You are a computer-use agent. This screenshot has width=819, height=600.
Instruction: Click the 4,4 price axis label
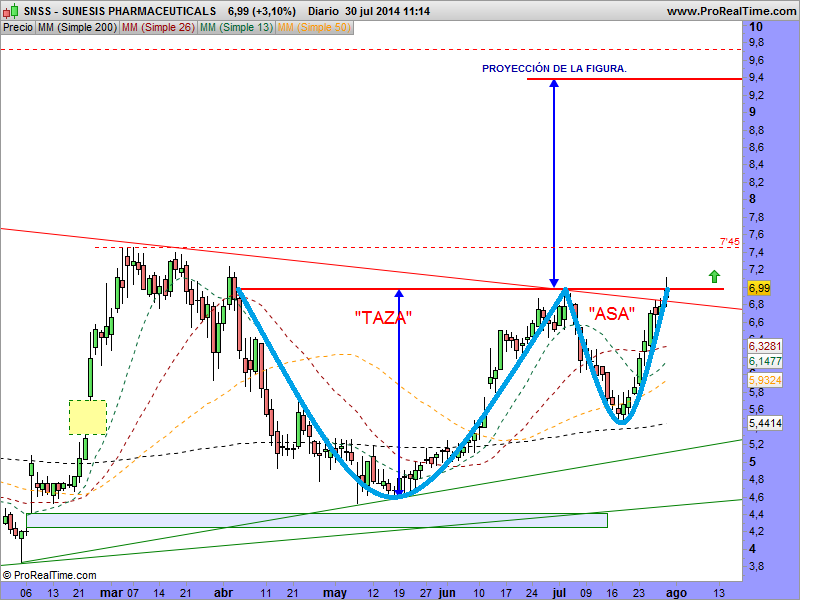[x=756, y=514]
